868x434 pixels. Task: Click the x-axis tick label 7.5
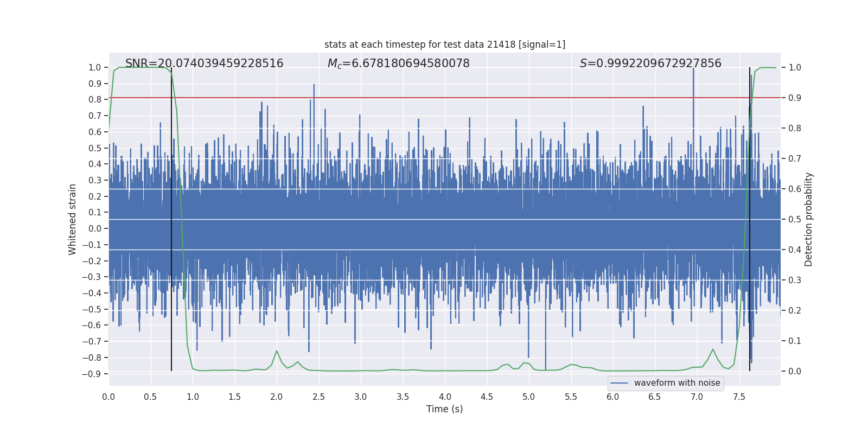click(739, 397)
